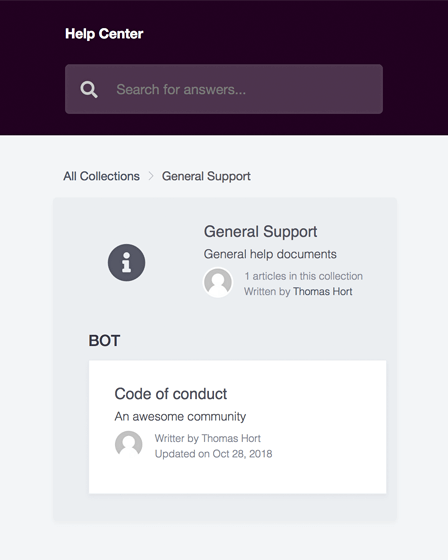Image resolution: width=448 pixels, height=560 pixels.
Task: Click the search magnifier icon
Action: (x=89, y=89)
